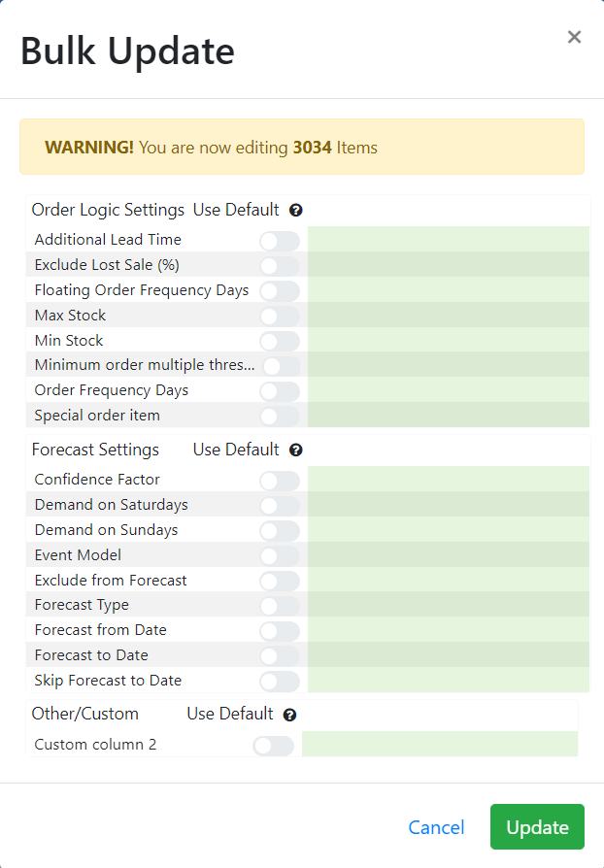
Task: Click help icon beside Other/Custom
Action: [x=289, y=715]
